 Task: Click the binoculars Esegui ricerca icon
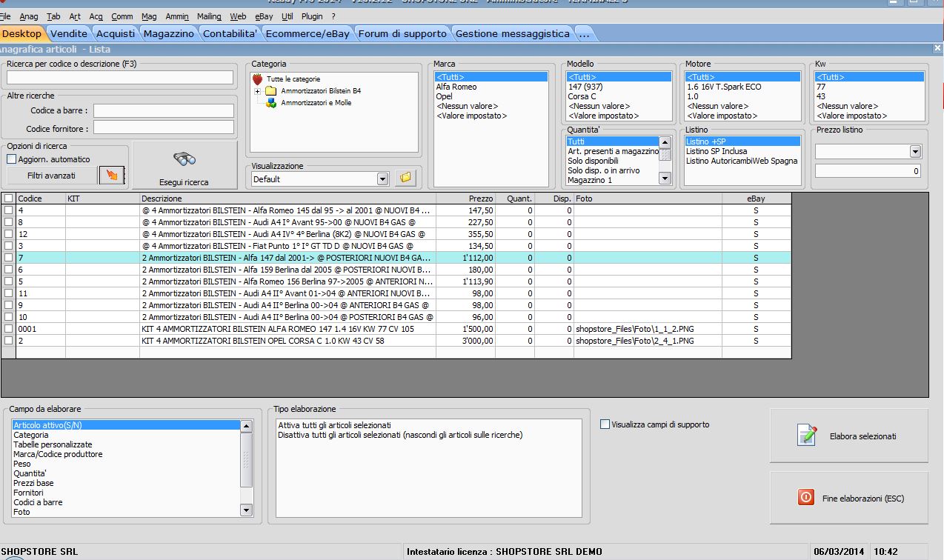pos(184,159)
